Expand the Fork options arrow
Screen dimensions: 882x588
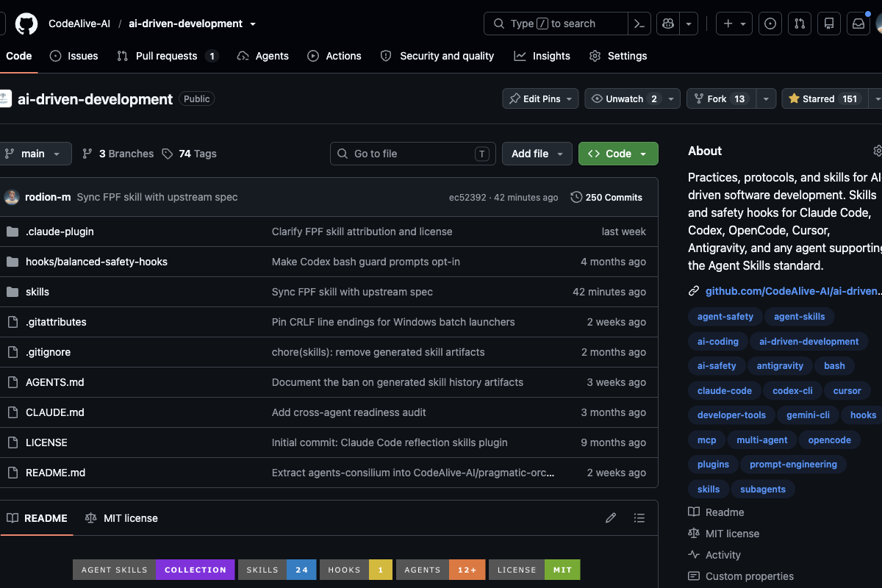point(766,98)
